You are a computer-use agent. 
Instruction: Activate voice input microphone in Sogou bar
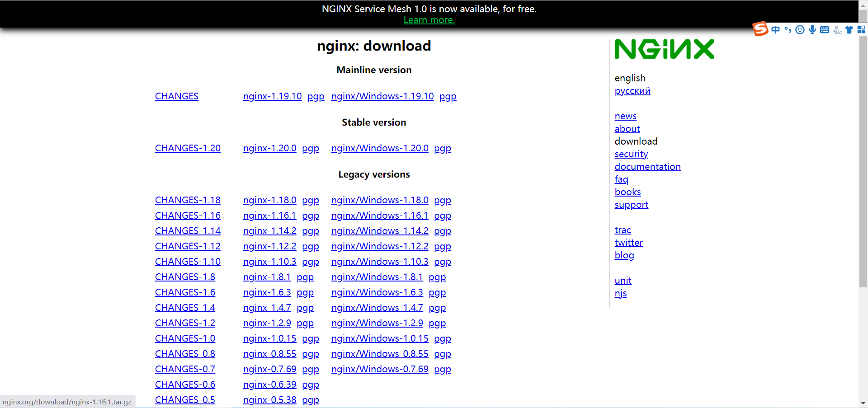coord(812,30)
